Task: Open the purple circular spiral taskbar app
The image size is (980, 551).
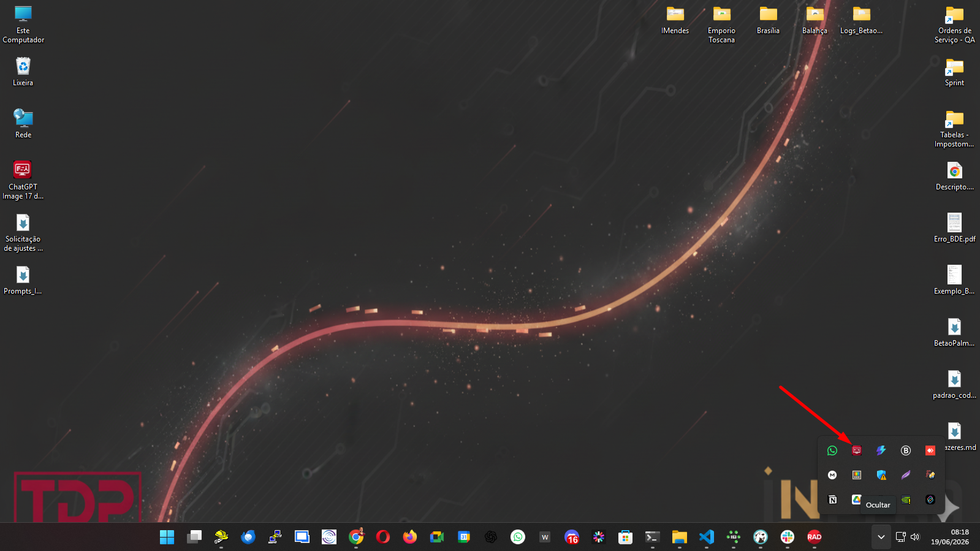Action: click(329, 537)
